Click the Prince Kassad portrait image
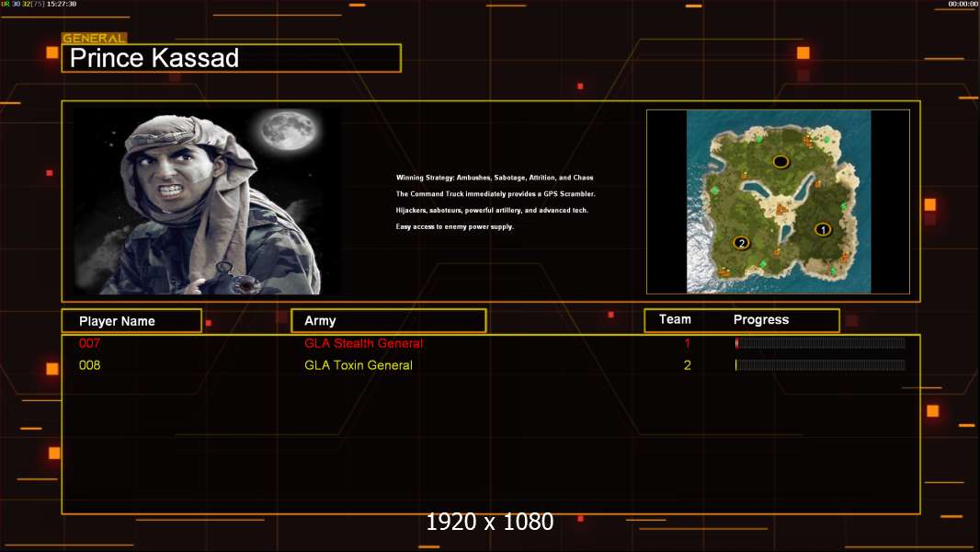 point(207,201)
